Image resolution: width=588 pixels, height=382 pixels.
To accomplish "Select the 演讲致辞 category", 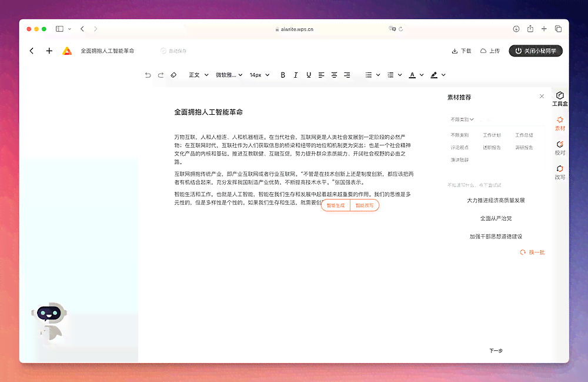I will click(459, 160).
